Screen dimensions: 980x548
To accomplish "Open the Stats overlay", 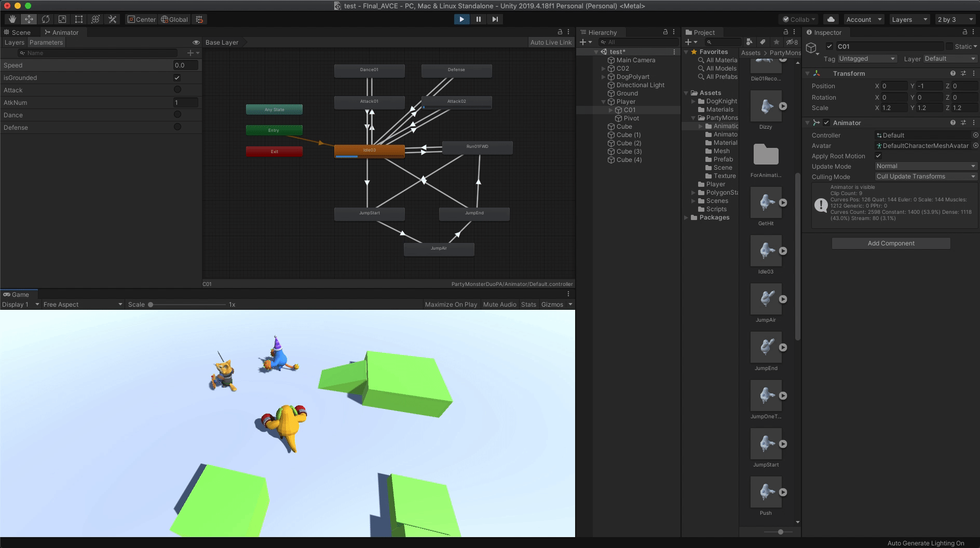I will (x=528, y=305).
